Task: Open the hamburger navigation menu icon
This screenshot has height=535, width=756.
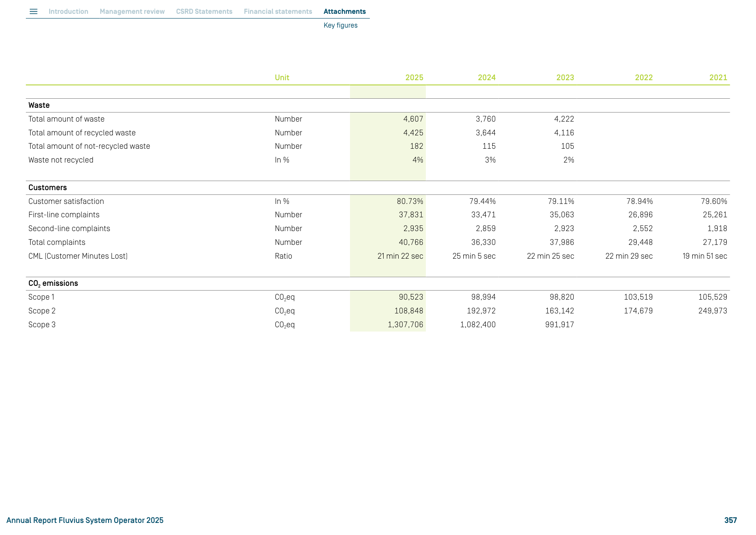Action: pyautogui.click(x=33, y=12)
